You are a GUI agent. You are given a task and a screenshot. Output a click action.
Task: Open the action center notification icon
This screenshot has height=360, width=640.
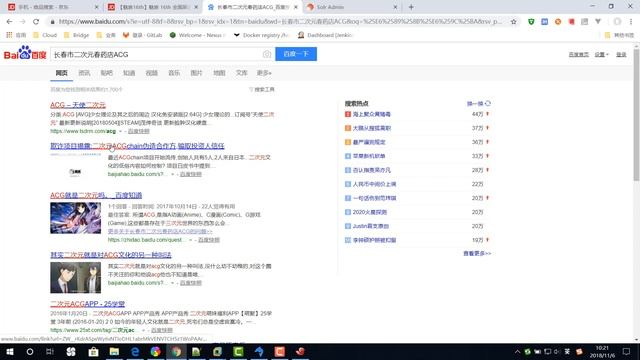pyautogui.click(x=627, y=351)
